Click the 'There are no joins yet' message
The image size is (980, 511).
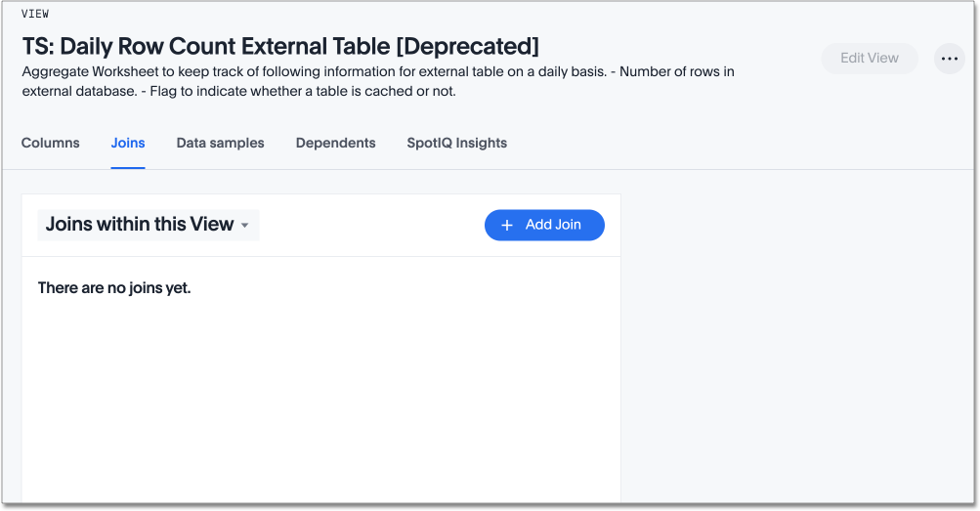[x=114, y=288]
